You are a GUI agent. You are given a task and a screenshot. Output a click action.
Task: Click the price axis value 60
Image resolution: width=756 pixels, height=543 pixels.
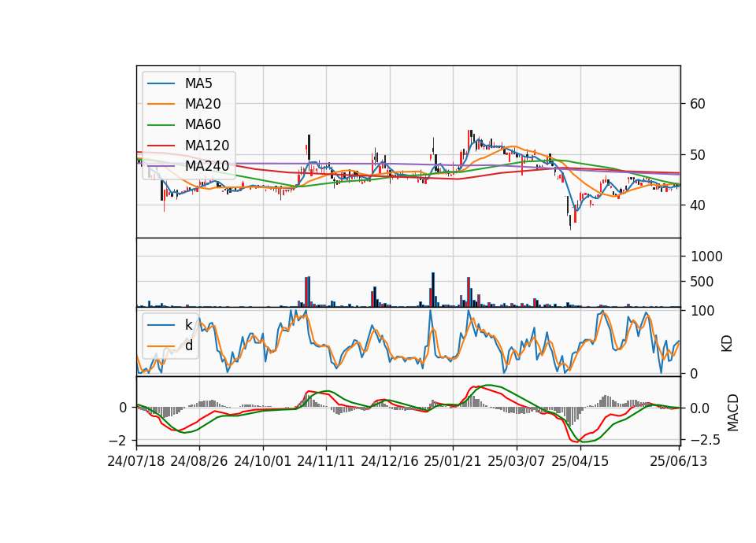[x=698, y=104]
